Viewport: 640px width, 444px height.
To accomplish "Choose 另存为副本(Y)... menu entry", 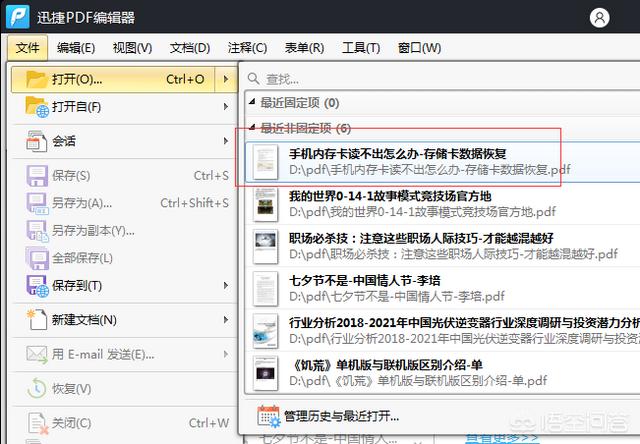I will (123, 231).
